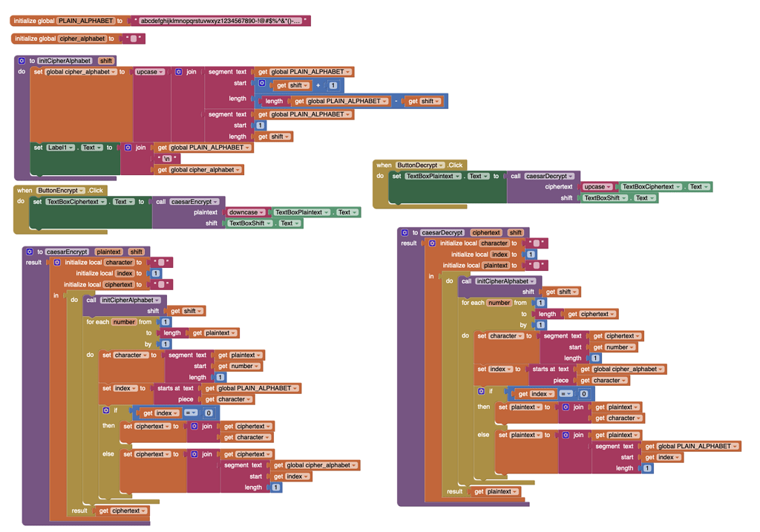Viewport: 760px width, 532px height.
Task: Open local variables gear in caesarDecrypt result
Action: coord(432,243)
